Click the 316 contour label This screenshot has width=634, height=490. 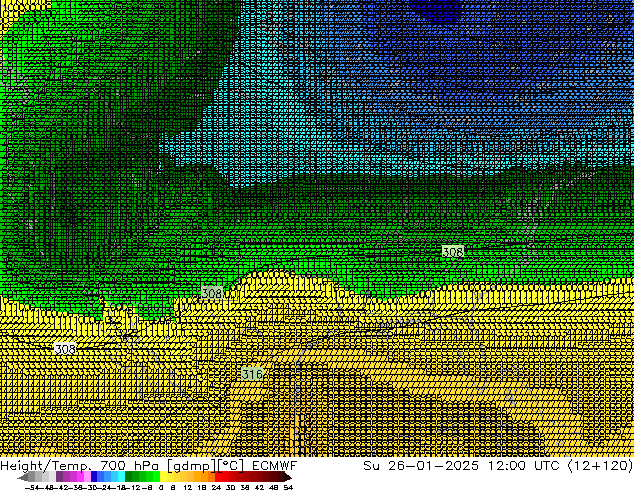tap(252, 374)
